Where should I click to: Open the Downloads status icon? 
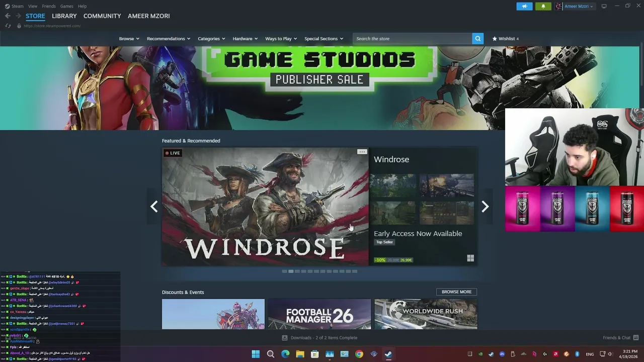click(x=285, y=338)
